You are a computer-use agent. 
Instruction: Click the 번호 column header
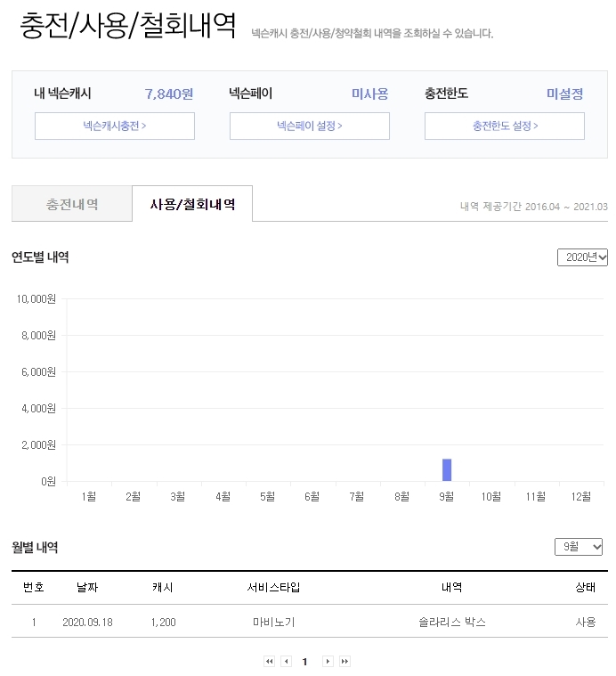click(34, 587)
